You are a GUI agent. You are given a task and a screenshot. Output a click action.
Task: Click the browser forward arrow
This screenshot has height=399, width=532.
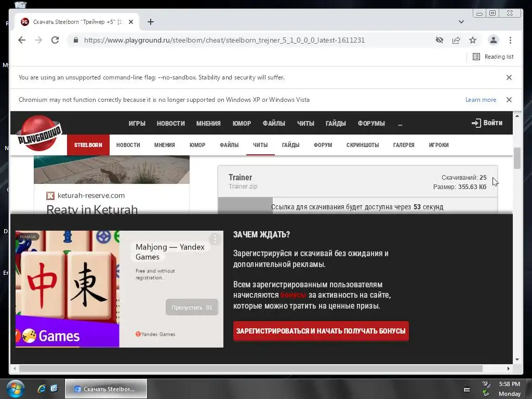(38, 40)
